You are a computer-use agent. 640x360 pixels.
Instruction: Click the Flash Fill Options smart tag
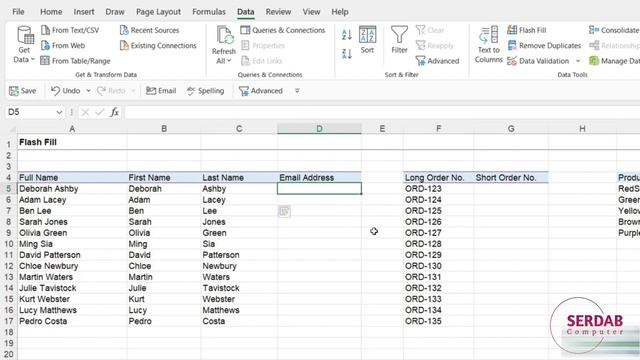coord(284,211)
